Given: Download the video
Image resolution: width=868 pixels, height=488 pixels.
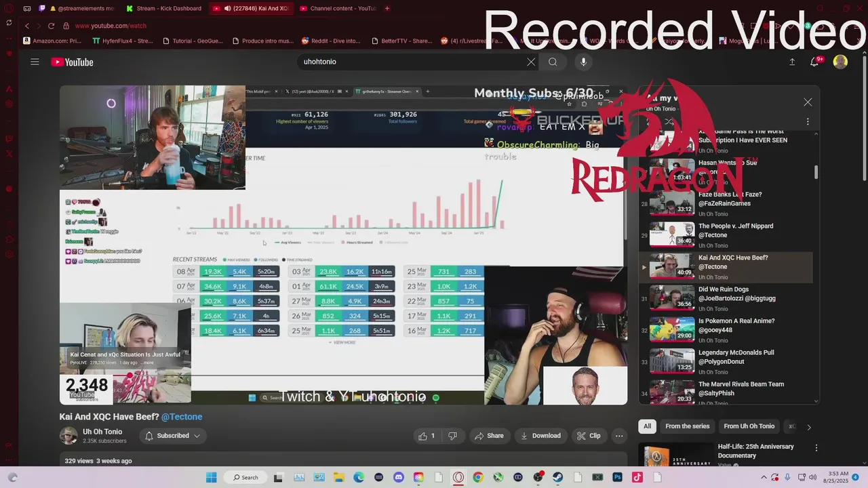Looking at the screenshot, I should [540, 436].
